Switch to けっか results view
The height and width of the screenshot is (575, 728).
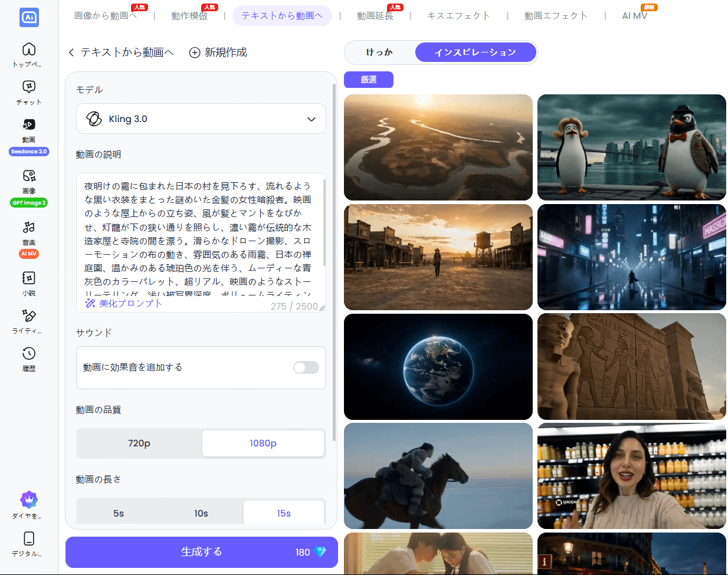379,52
